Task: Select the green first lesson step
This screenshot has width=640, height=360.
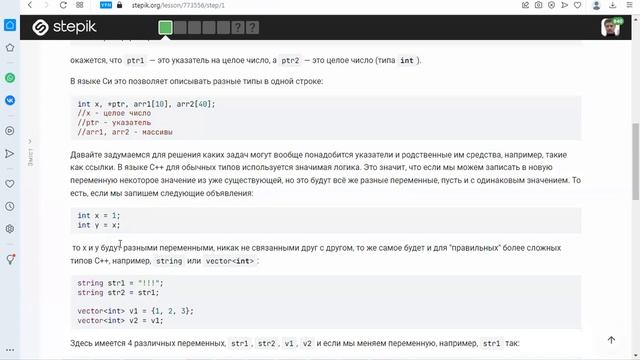Action: coord(165,28)
